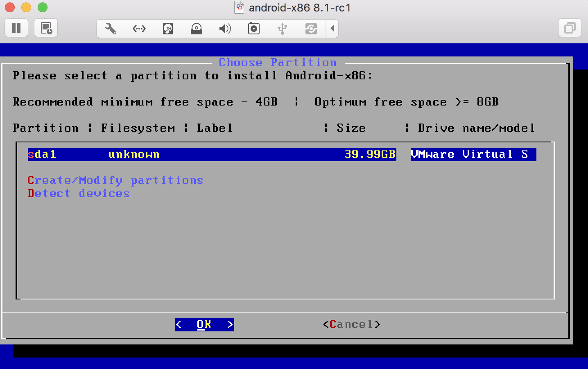Click the USB devices icon

282,29
